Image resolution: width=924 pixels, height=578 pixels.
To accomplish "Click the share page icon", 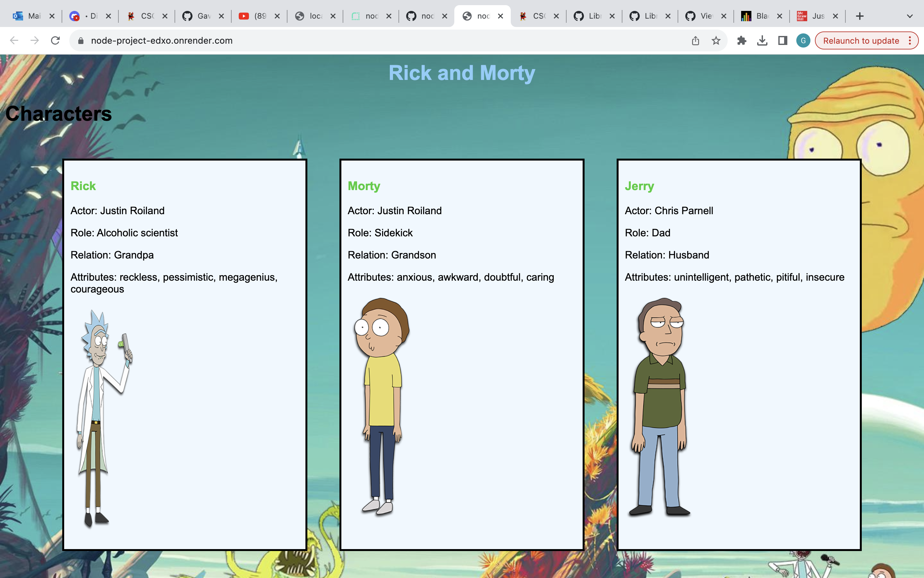I will click(695, 40).
